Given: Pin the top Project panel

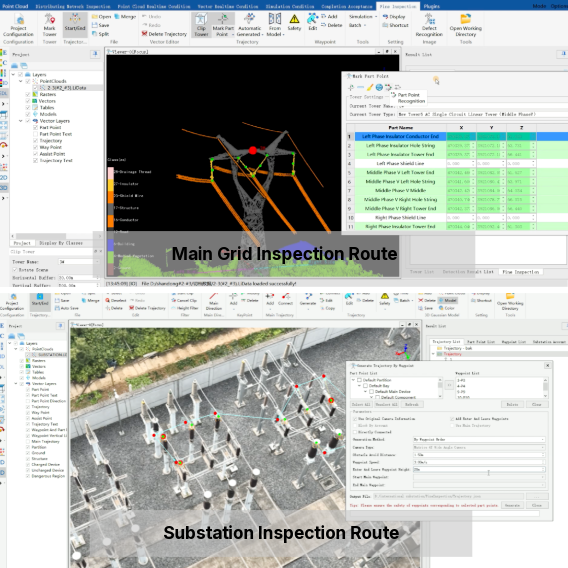Looking at the screenshot, I should [95, 54].
